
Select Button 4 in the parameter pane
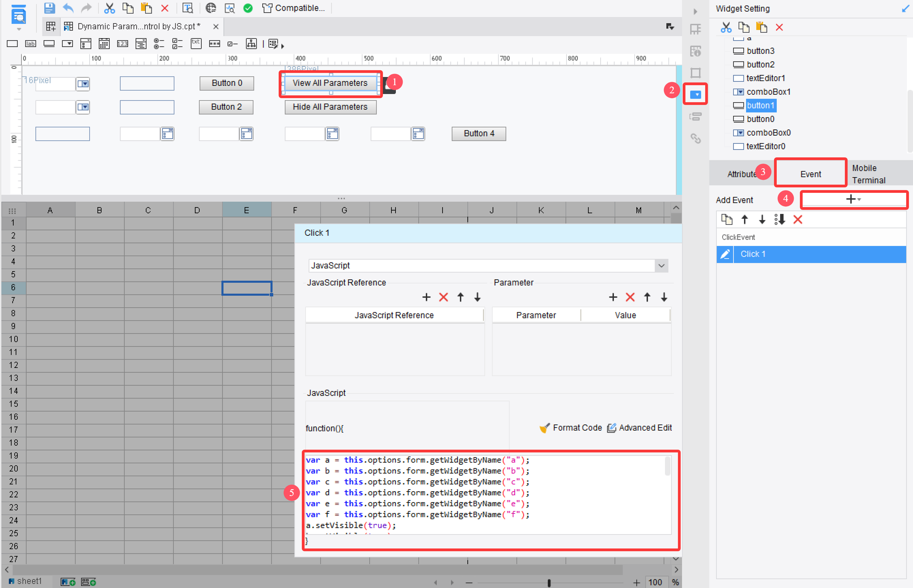[479, 134]
